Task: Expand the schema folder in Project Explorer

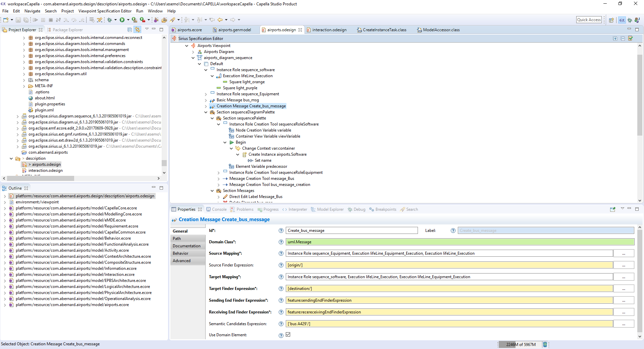Action: click(24, 80)
